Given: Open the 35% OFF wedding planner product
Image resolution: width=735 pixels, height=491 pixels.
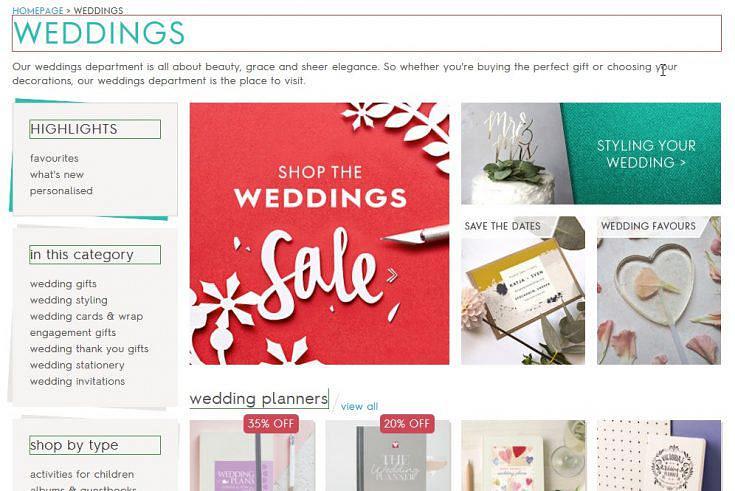Looking at the screenshot, I should [x=252, y=455].
